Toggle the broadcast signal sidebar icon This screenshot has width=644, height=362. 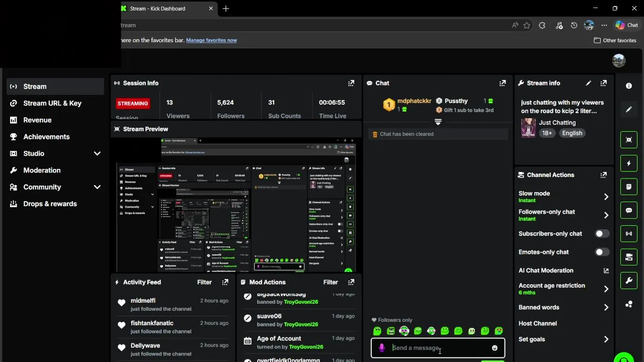pyautogui.click(x=629, y=234)
